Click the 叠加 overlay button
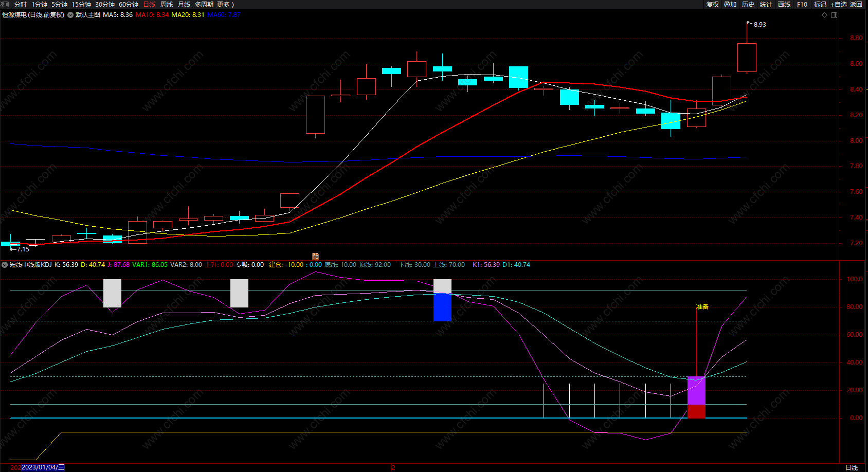 click(x=730, y=4)
